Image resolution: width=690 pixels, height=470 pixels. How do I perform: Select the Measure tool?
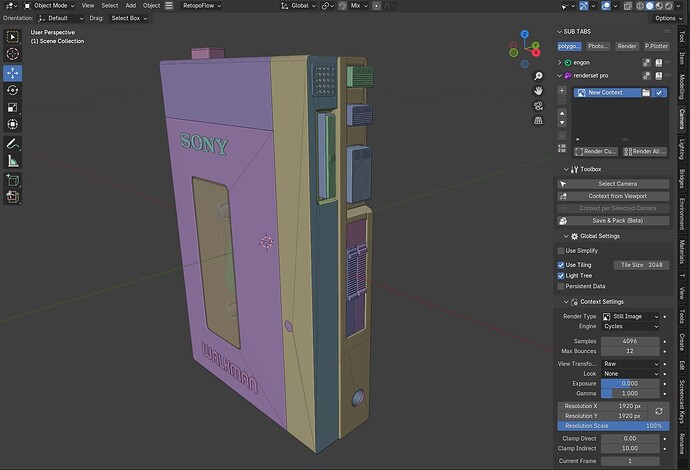(x=12, y=161)
